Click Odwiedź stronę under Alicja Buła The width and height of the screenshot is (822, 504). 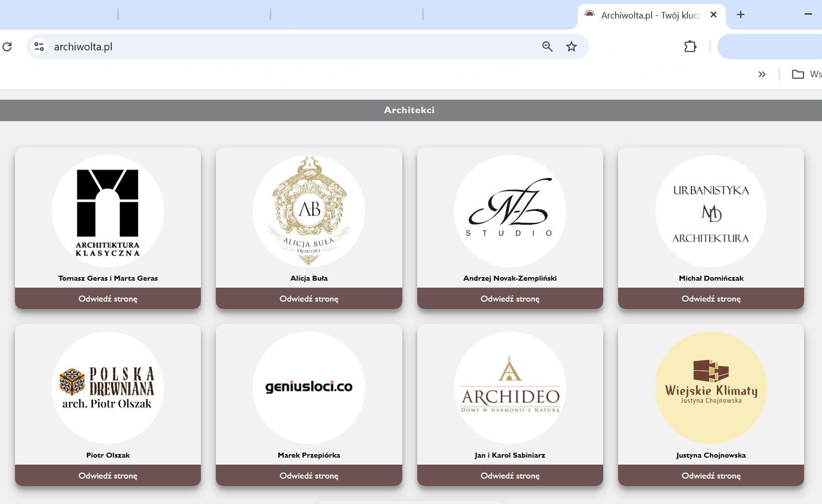click(309, 299)
